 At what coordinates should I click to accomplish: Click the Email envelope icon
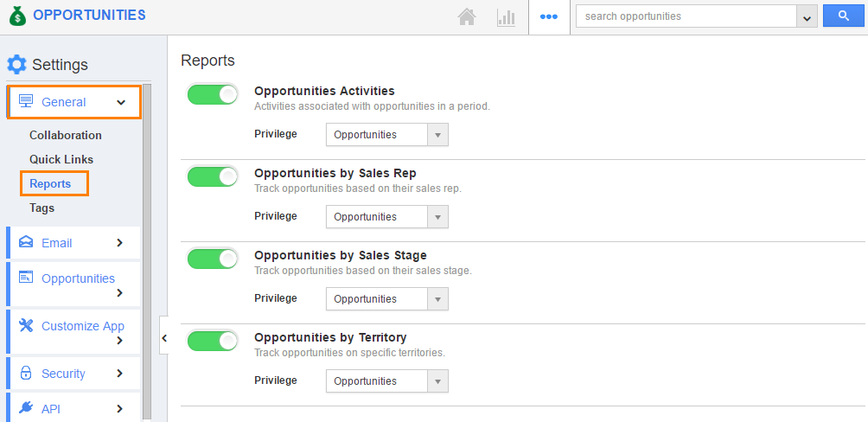(x=26, y=243)
